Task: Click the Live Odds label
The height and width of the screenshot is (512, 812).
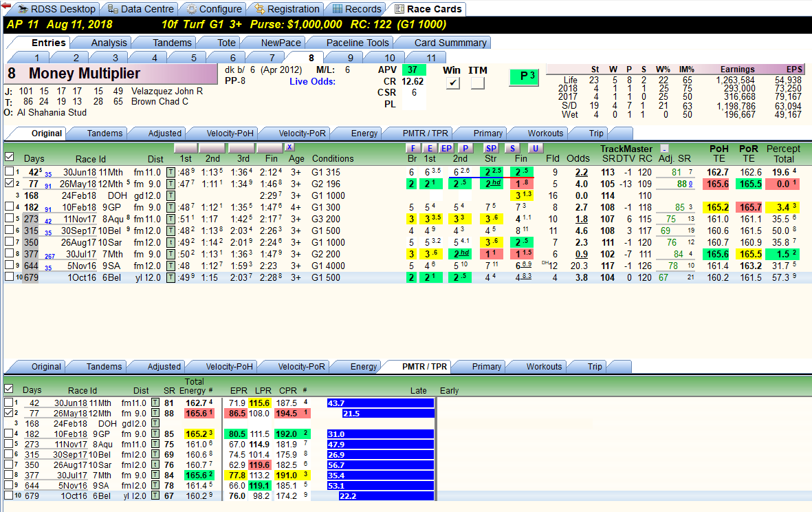Action: (x=312, y=81)
